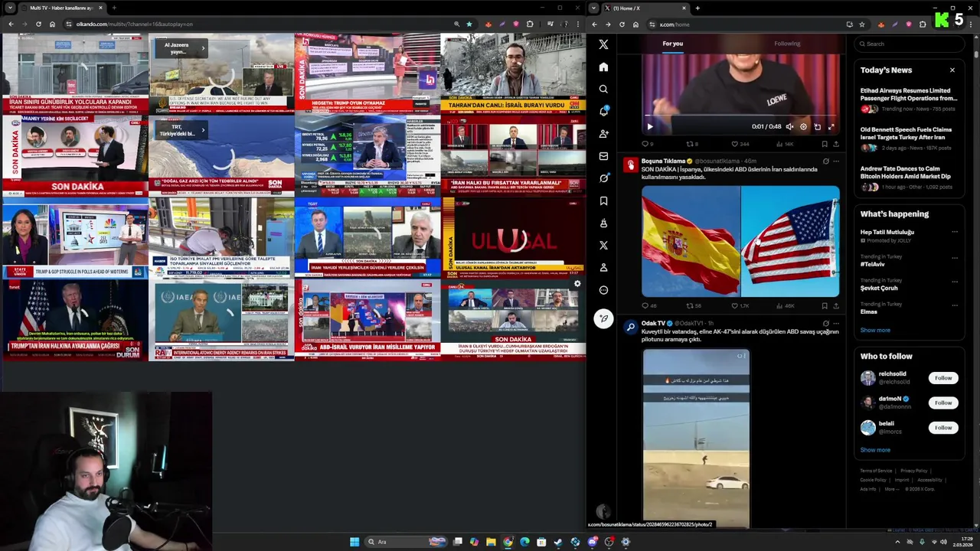Compose a new post button

tap(603, 318)
